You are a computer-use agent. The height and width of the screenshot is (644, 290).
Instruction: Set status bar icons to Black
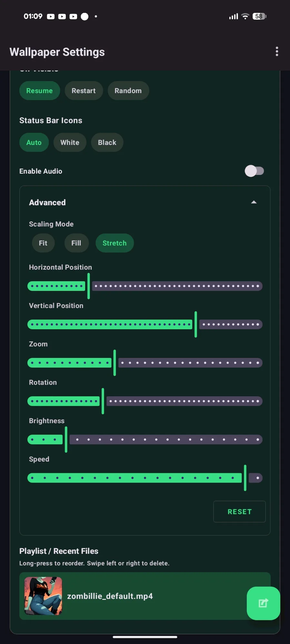tap(107, 142)
